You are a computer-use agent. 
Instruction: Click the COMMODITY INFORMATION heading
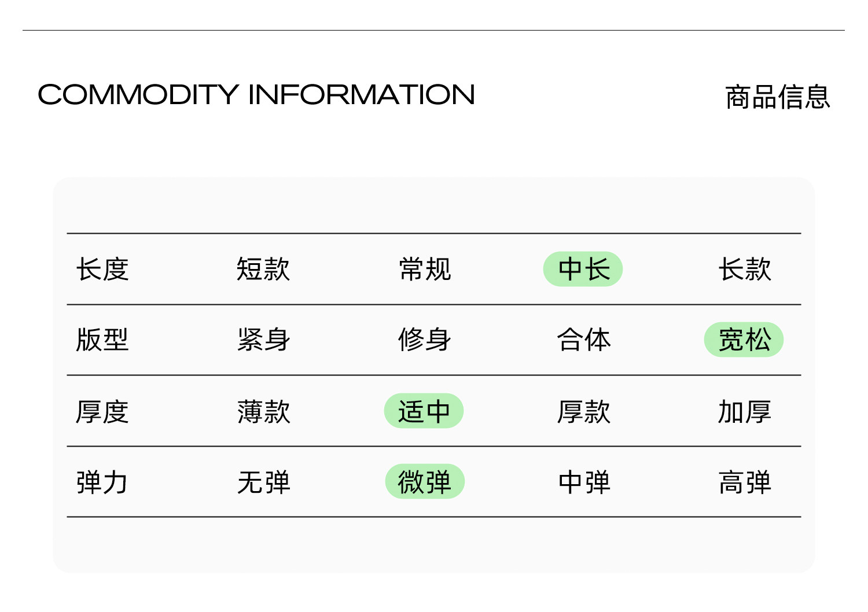click(256, 95)
